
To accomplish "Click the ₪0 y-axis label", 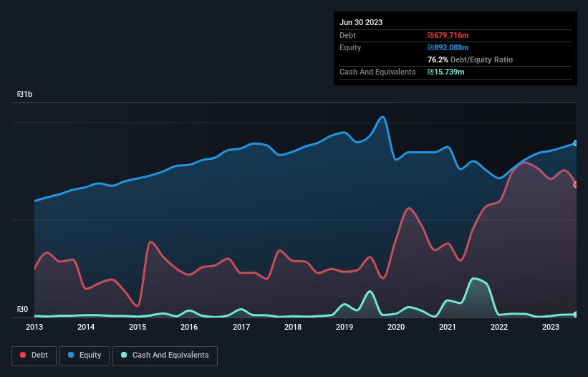I will coord(22,309).
